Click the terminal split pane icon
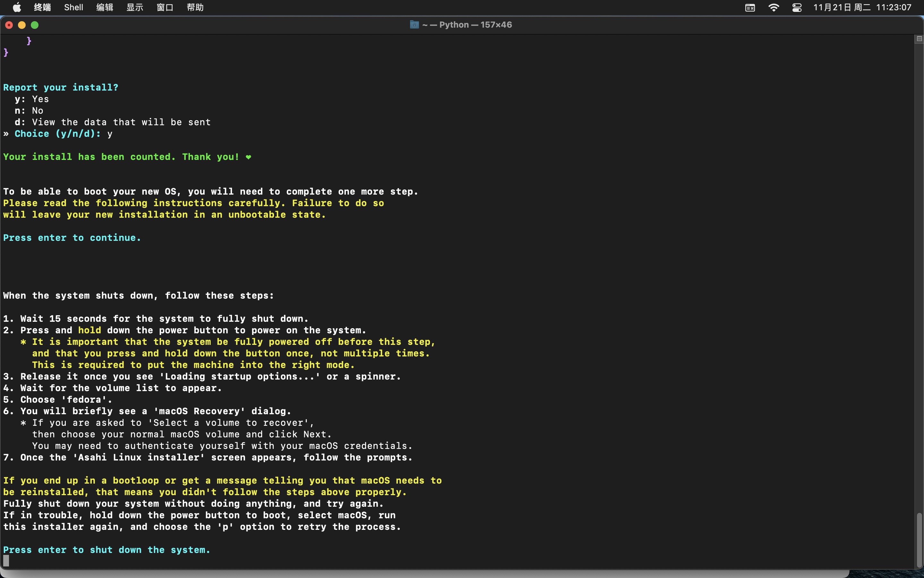This screenshot has width=924, height=578. point(919,39)
